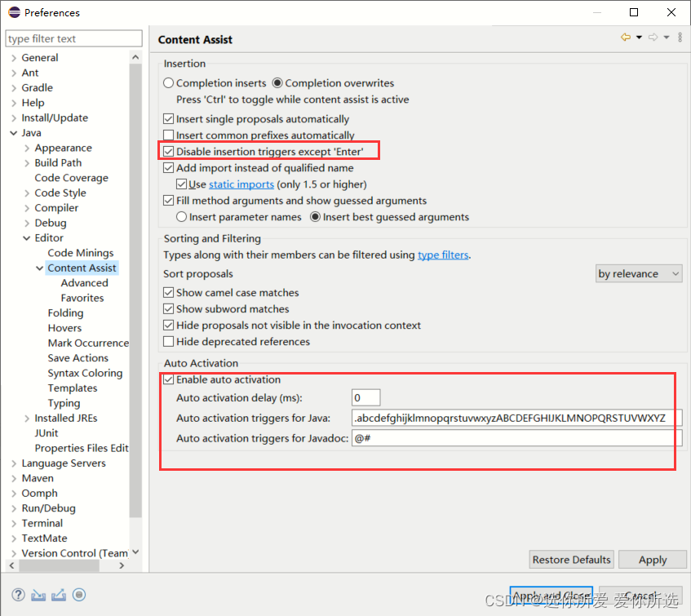
Task: Click Auto activation triggers for Javadoc field
Action: click(x=517, y=438)
